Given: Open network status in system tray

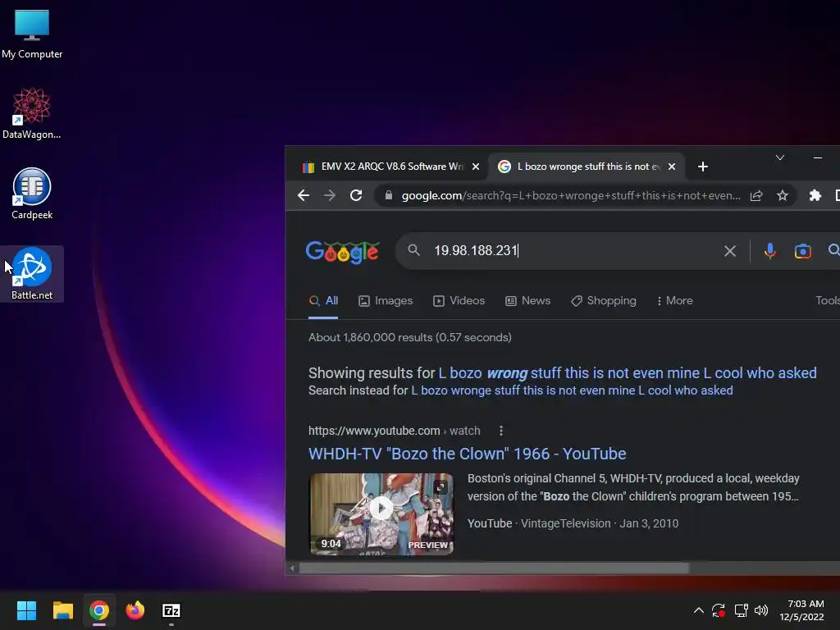Looking at the screenshot, I should [741, 610].
